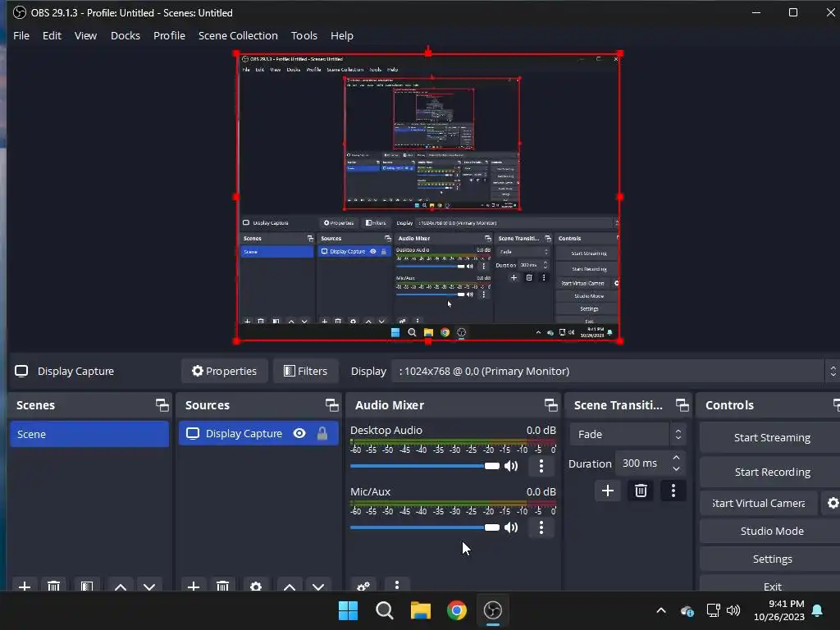Open scene filters icon in Scenes toolbar

coord(87,586)
